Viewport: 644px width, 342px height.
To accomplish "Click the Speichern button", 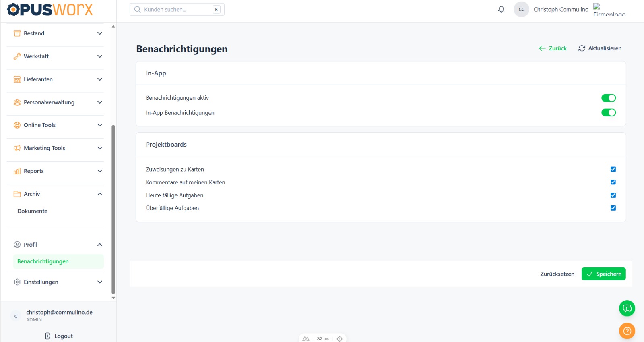I will click(603, 274).
